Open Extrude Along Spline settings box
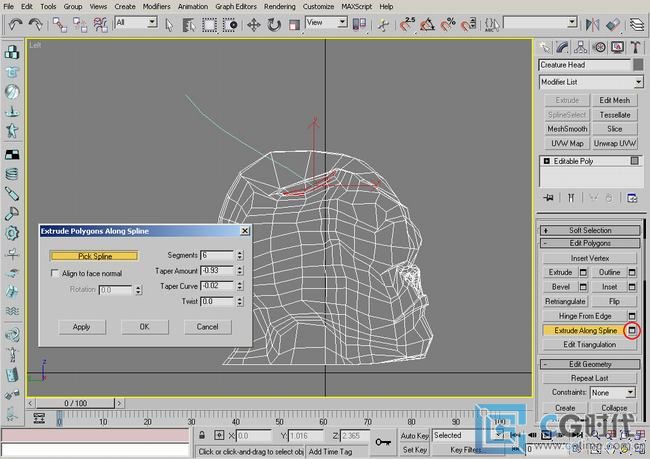The image size is (650, 459). pyautogui.click(x=632, y=330)
